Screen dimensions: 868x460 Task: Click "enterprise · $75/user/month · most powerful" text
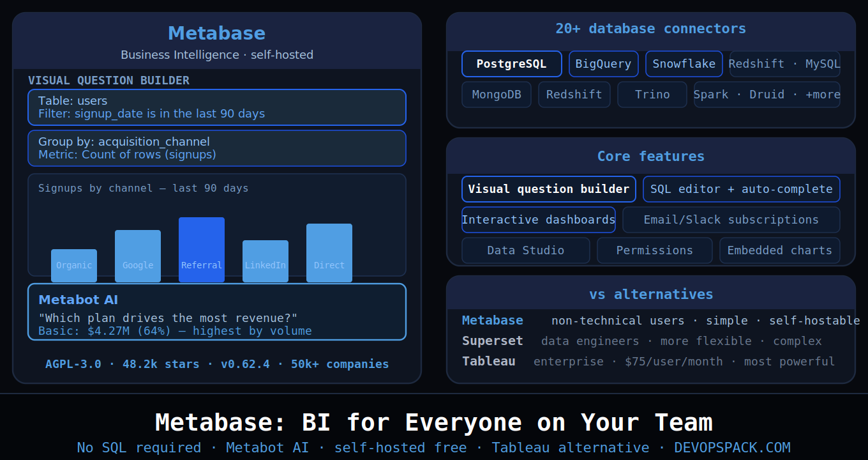point(684,362)
